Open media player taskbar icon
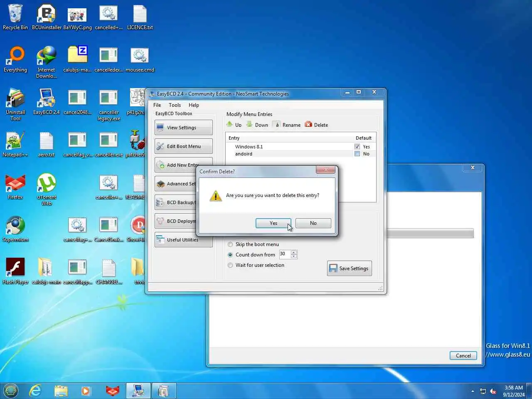The height and width of the screenshot is (399, 532). coord(86,391)
